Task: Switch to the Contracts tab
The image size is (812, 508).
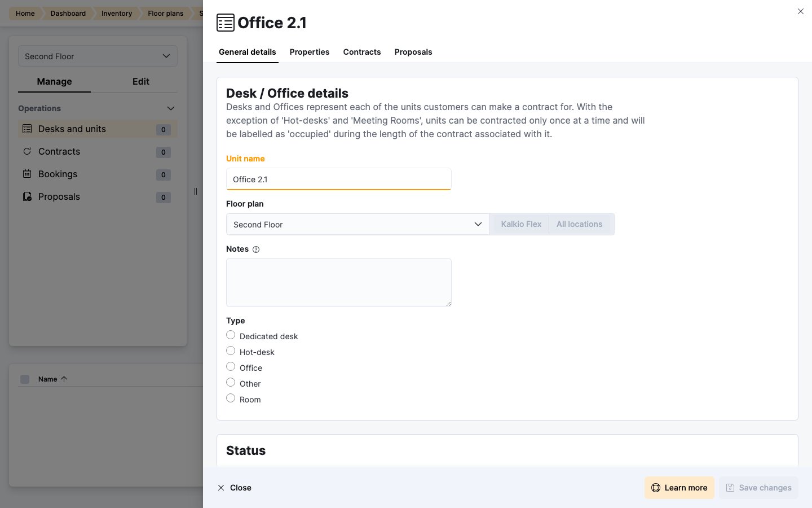Action: point(362,52)
